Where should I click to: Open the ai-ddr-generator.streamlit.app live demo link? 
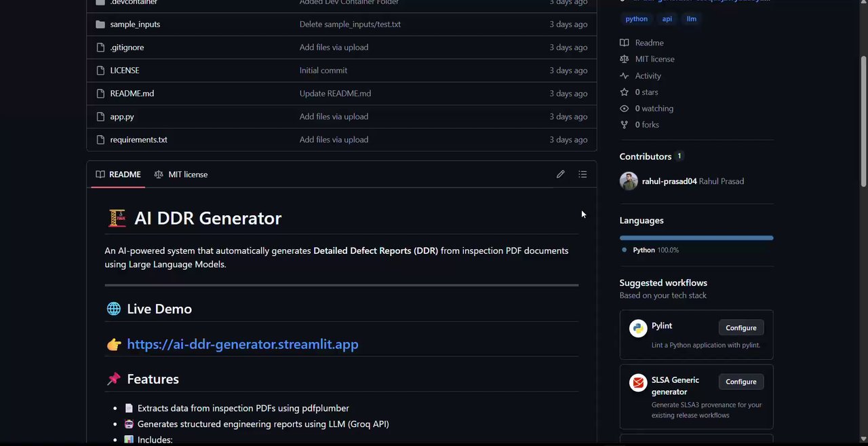point(243,344)
